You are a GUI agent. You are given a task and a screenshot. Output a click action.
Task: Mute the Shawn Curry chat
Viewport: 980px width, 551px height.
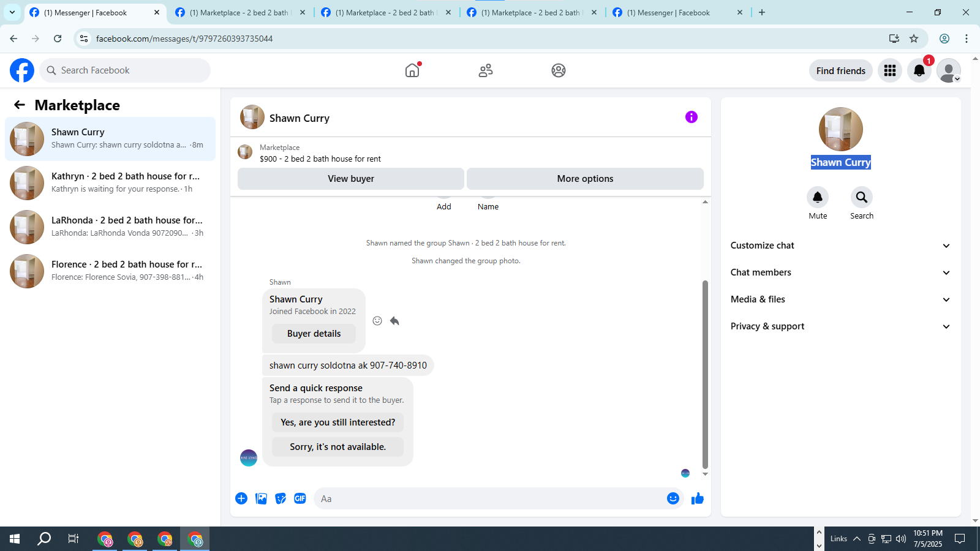coord(818,197)
